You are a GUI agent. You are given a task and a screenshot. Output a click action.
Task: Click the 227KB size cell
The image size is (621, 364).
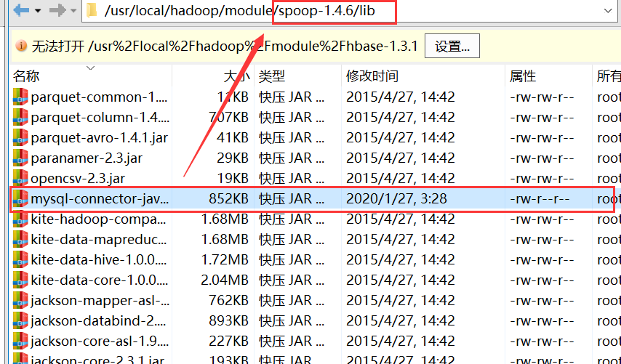[x=228, y=341]
